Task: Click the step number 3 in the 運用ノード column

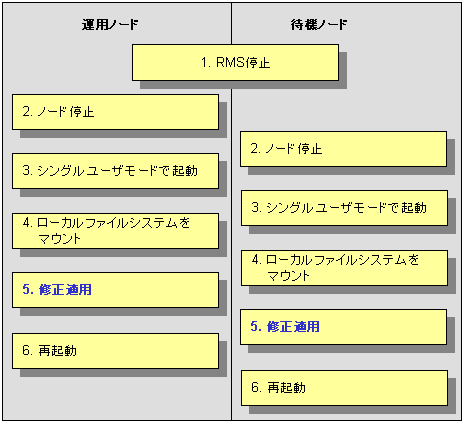Action: tap(26, 171)
